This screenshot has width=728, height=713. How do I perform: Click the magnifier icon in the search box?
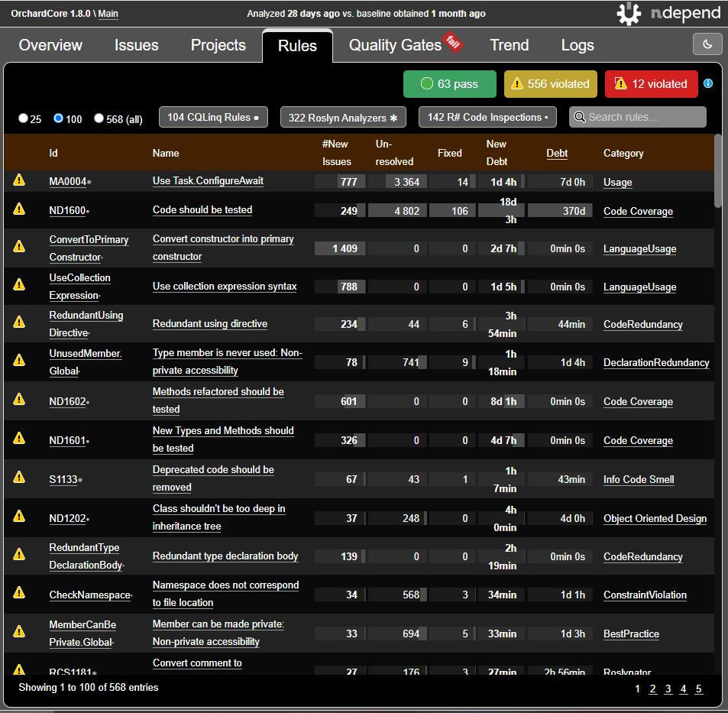click(581, 116)
